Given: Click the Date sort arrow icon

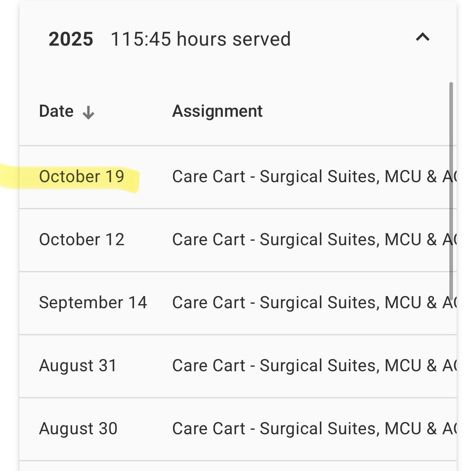Looking at the screenshot, I should coord(88,113).
